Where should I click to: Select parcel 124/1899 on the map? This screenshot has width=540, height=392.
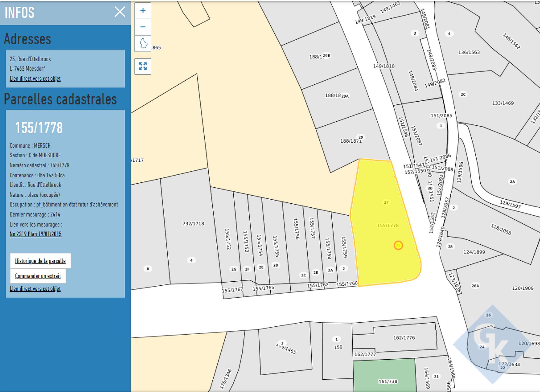[x=474, y=252]
